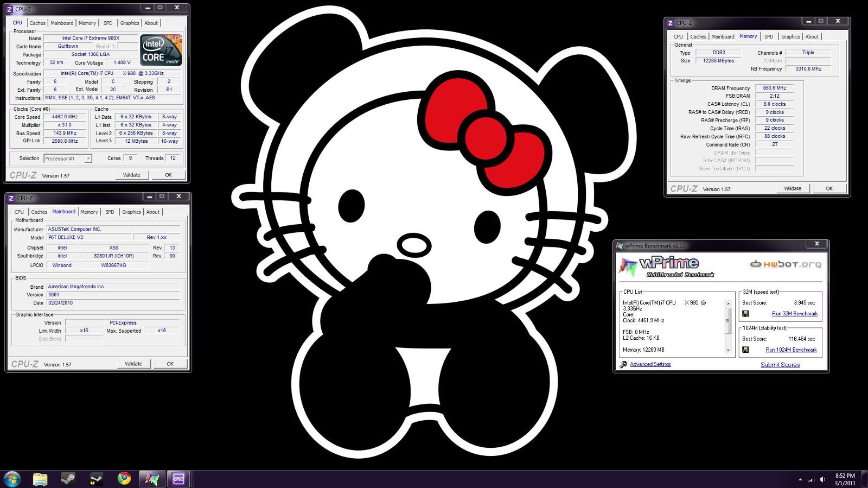Click the floppy save icon for 32M score
Viewport: 868px width, 488px height.
point(745,314)
